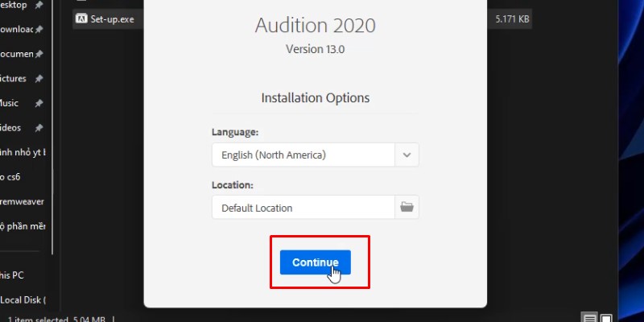
Task: Click the blue Continue button
Action: tap(315, 262)
